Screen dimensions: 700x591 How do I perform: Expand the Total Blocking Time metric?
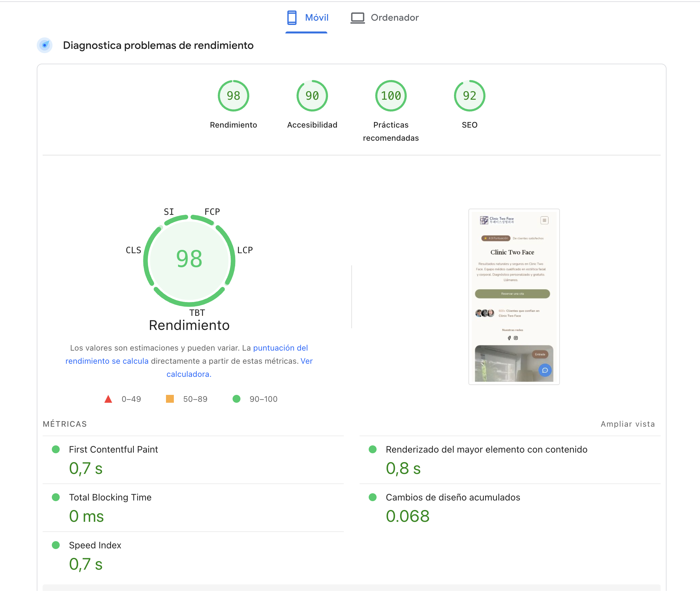coord(110,497)
